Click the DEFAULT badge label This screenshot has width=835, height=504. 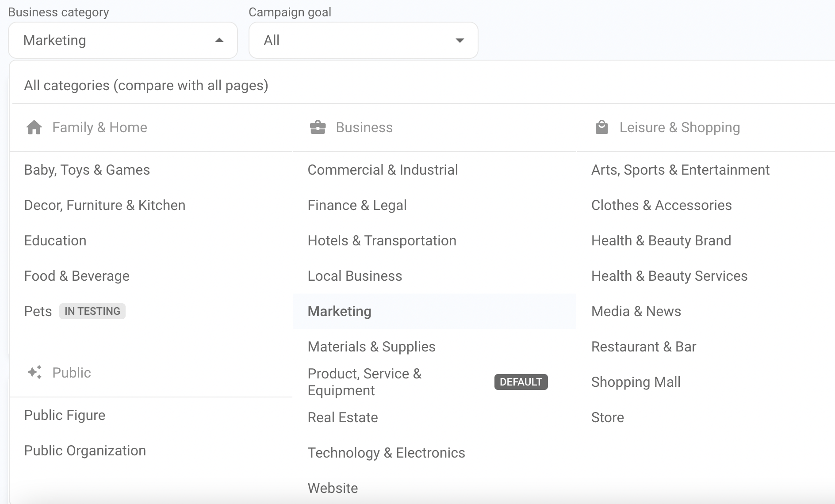(x=521, y=382)
